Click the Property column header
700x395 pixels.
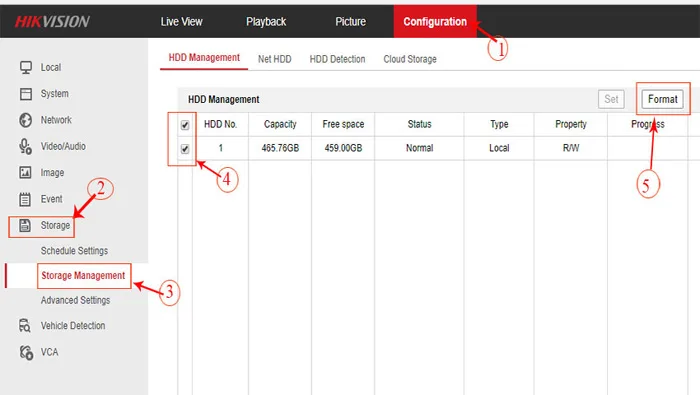[x=571, y=124]
